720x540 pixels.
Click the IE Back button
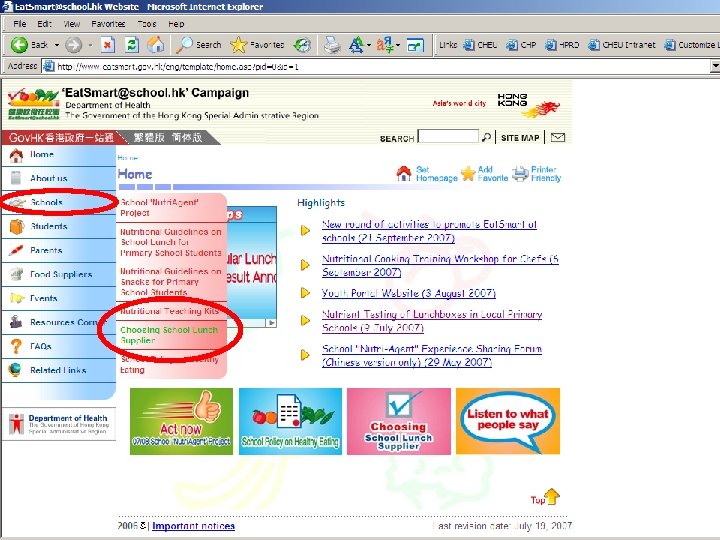29,45
